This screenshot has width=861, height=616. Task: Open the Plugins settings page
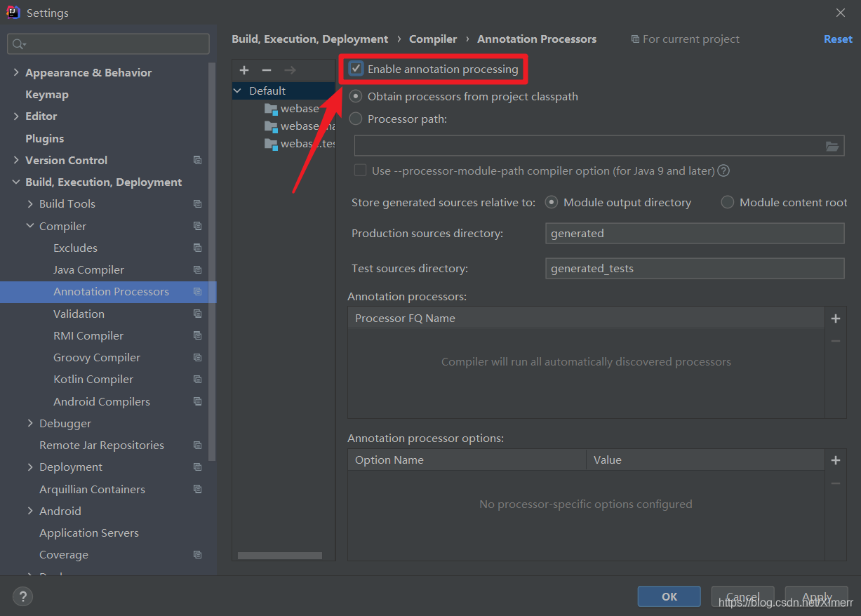44,138
